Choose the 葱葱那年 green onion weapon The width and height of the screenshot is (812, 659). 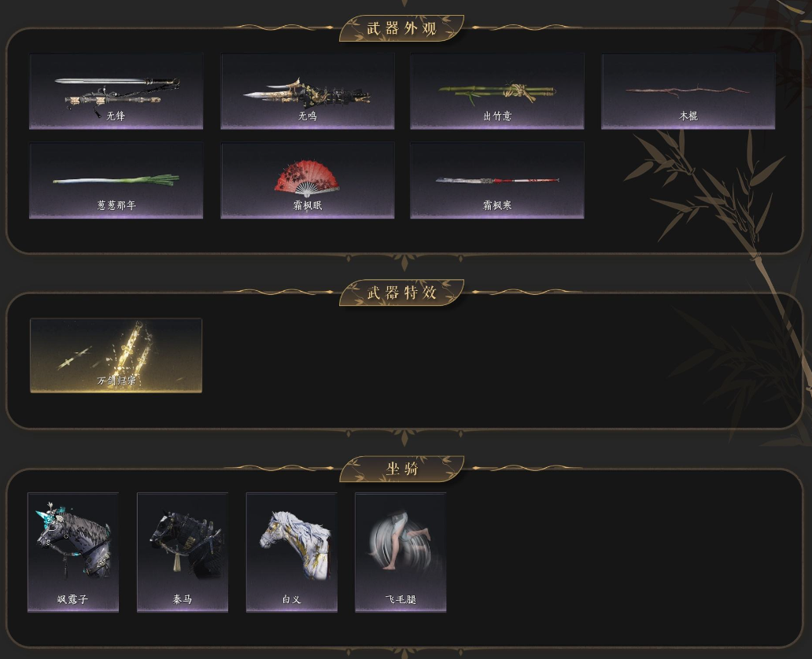(116, 181)
